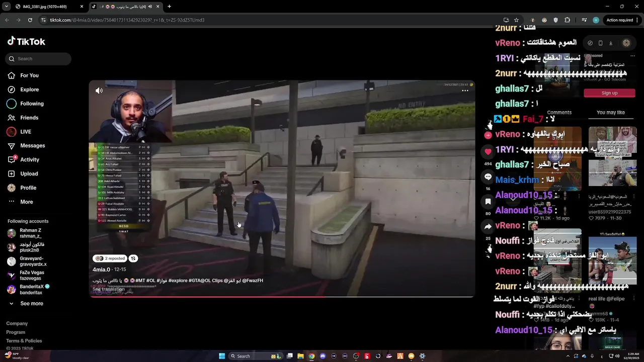The width and height of the screenshot is (644, 362).
Task: Bookmark this page with the star icon
Action: tap(516, 20)
